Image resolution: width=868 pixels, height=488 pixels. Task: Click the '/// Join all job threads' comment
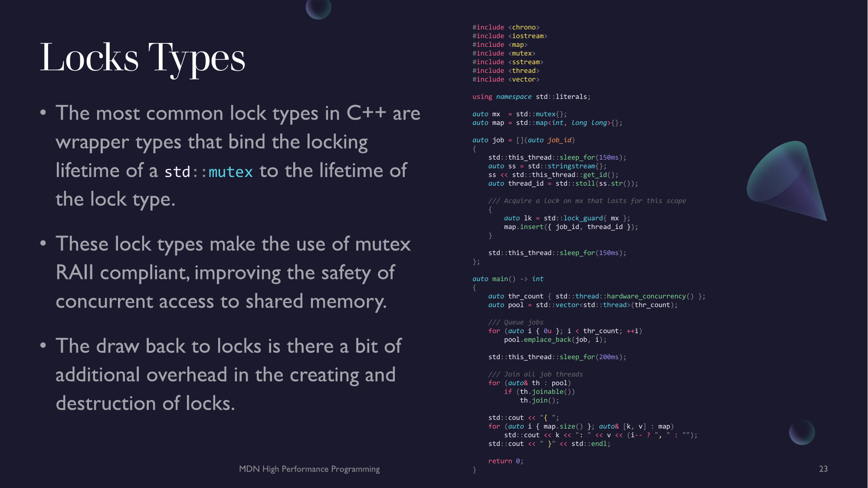pyautogui.click(x=535, y=374)
